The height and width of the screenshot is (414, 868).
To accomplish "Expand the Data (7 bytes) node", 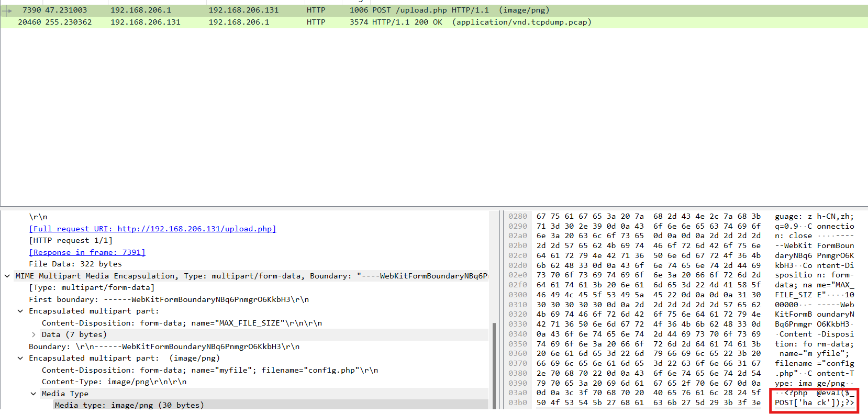I will click(34, 334).
